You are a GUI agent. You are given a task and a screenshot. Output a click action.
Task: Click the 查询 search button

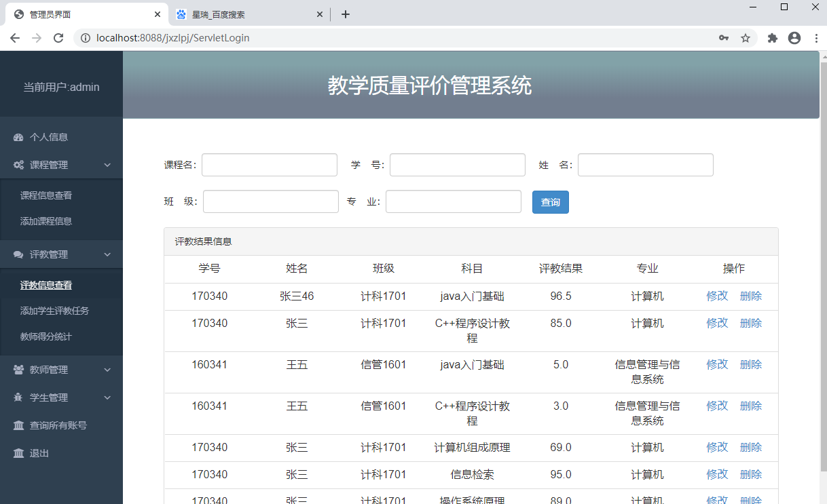coord(551,202)
